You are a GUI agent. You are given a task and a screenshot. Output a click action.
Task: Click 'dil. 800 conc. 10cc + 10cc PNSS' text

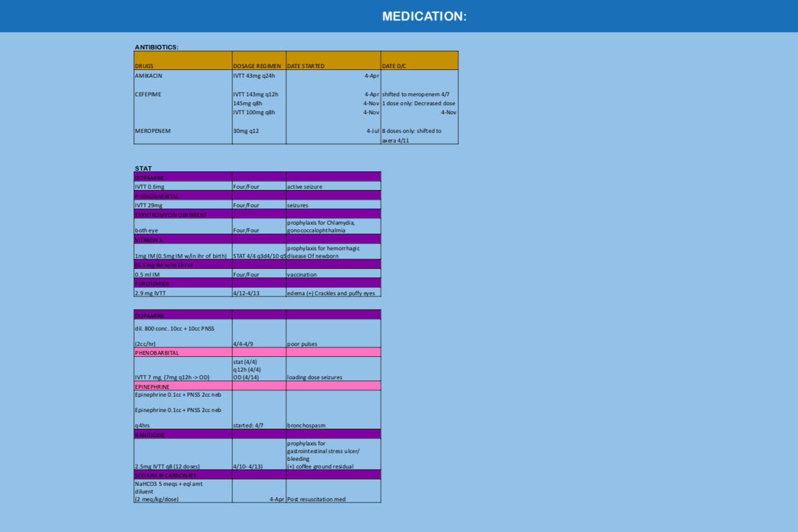[x=175, y=328]
